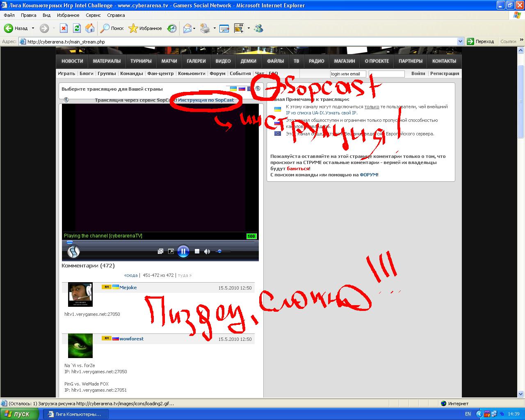Open the Mail button dropdown arrow
The image size is (525, 420).
point(194,28)
